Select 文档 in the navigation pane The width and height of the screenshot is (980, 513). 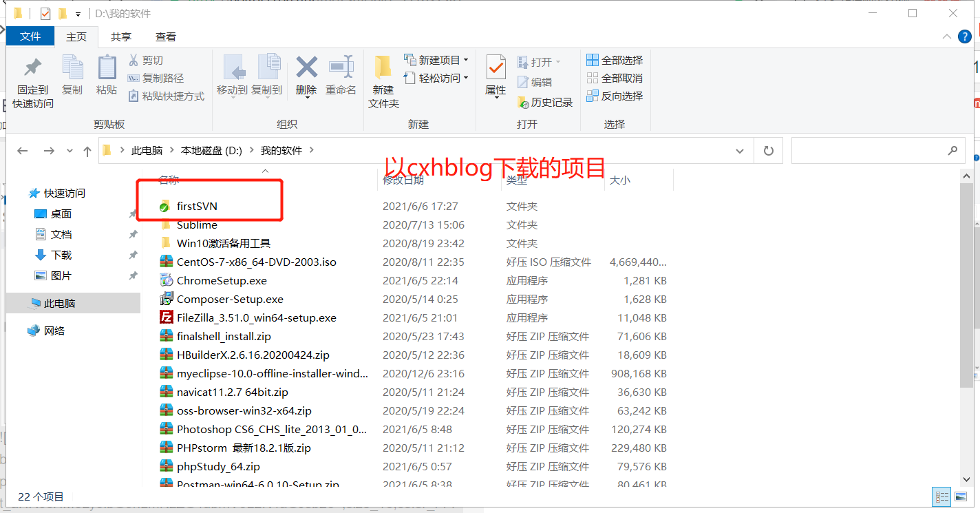(61, 234)
